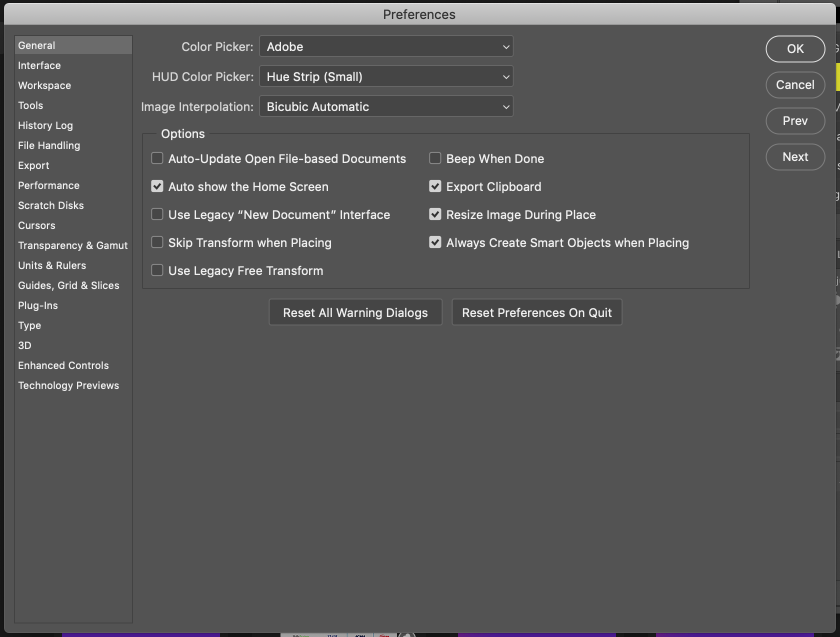Disable Auto show the Home Screen
This screenshot has height=637, width=840.
coord(157,186)
